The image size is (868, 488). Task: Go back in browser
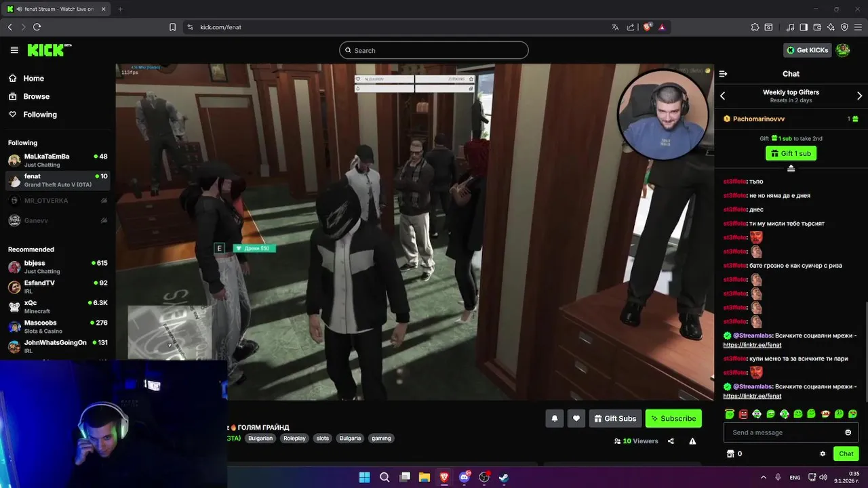pyautogui.click(x=9, y=27)
